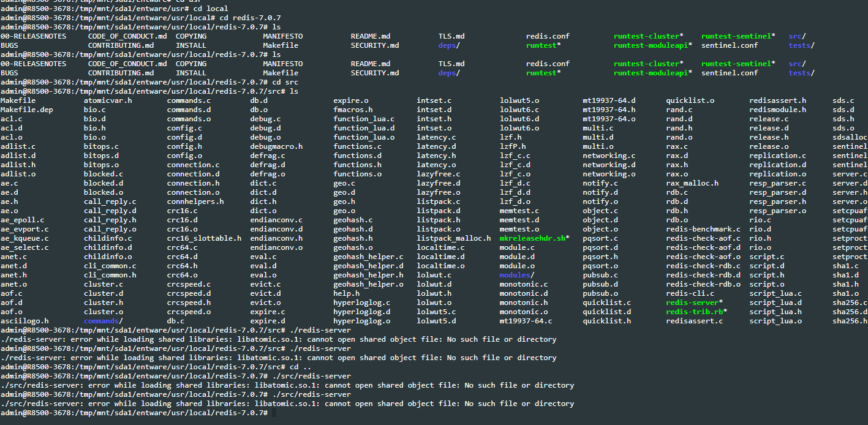Viewport: 868px width, 425px height.
Task: Click the asciilogo.h file name
Action: click(25, 321)
